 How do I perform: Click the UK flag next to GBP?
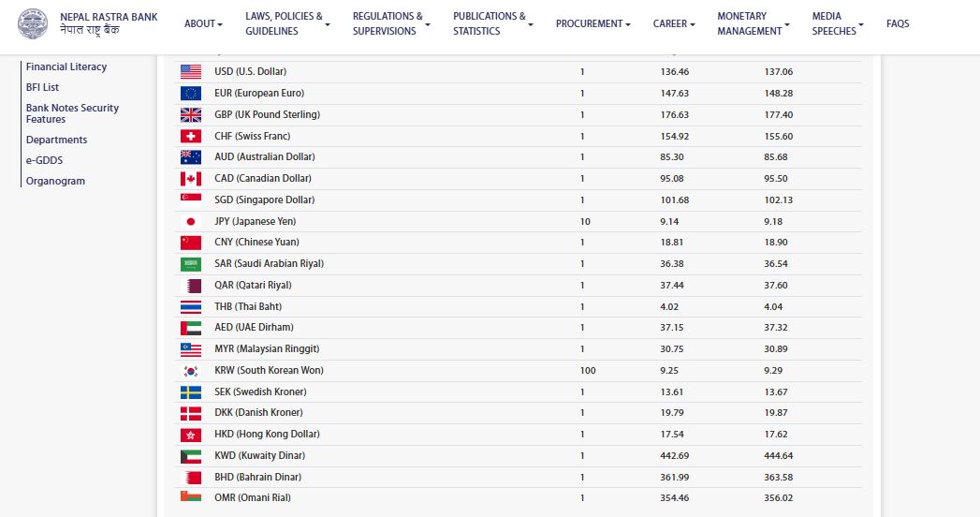191,114
